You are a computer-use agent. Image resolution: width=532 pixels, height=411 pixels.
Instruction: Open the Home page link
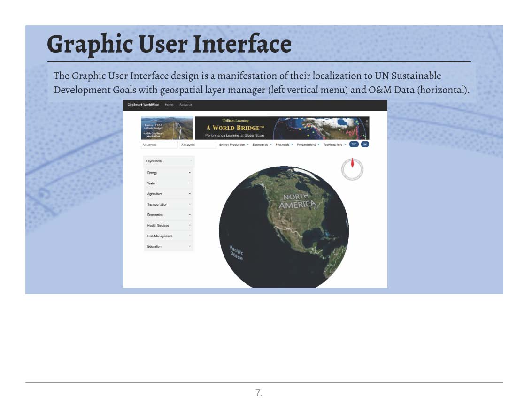pos(169,105)
